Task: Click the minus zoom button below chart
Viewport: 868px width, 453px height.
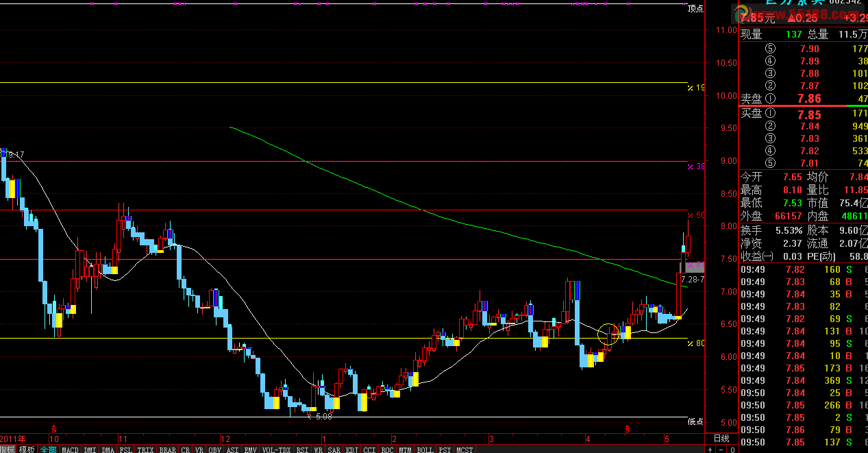Action: 721,450
